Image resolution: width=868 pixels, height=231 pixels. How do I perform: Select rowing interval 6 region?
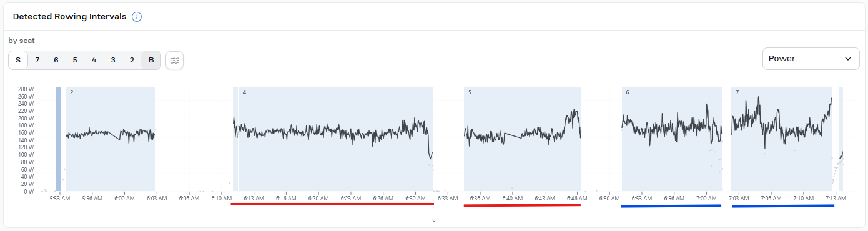pyautogui.click(x=672, y=139)
